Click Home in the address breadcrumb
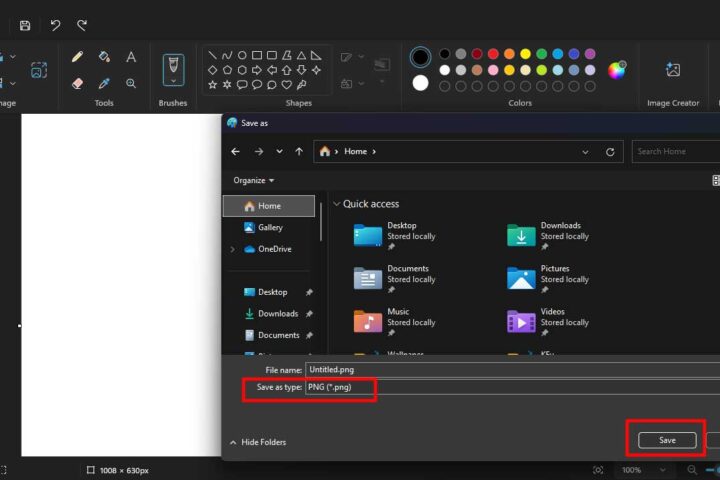 tap(355, 151)
